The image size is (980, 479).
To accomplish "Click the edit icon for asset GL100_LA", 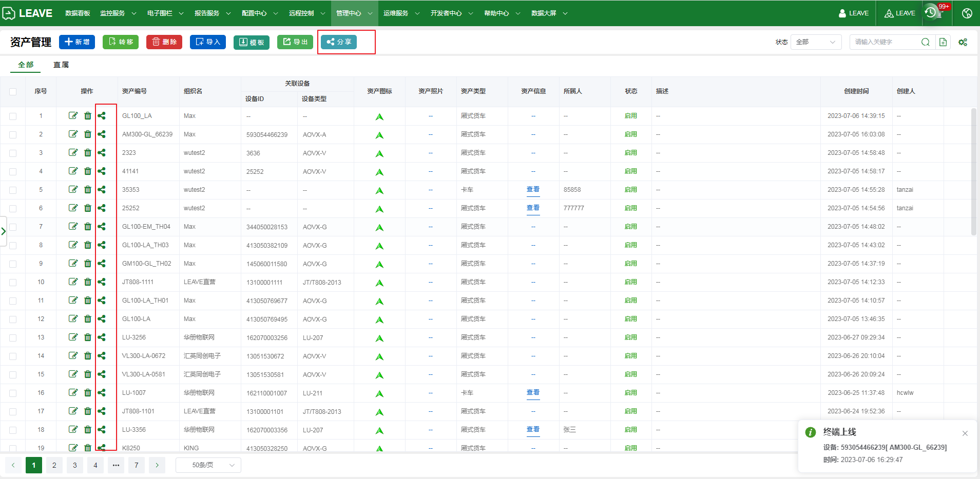I will point(73,116).
